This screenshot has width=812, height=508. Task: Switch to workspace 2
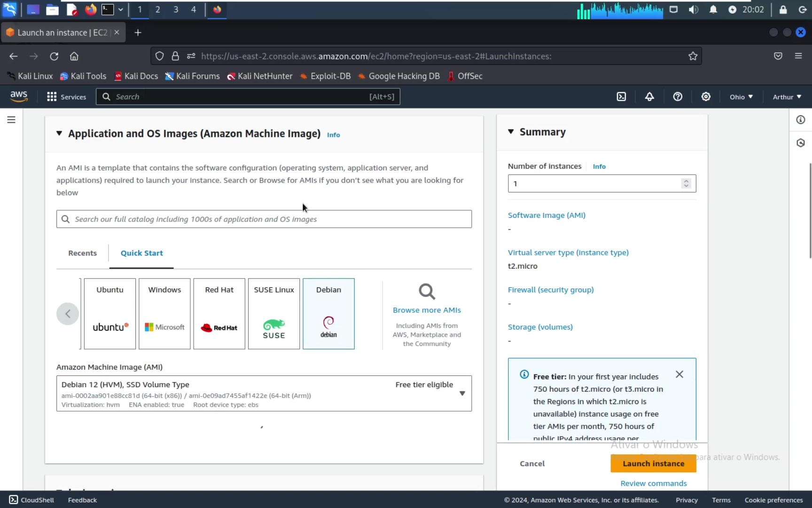(158, 9)
